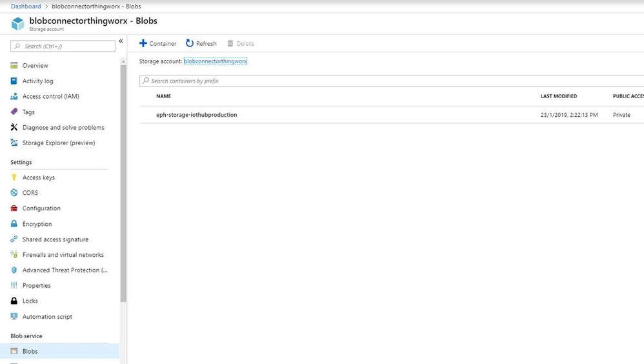Click the sidebar vertical scrollbar thumb
Screen dimensions: 644x364
[123, 184]
